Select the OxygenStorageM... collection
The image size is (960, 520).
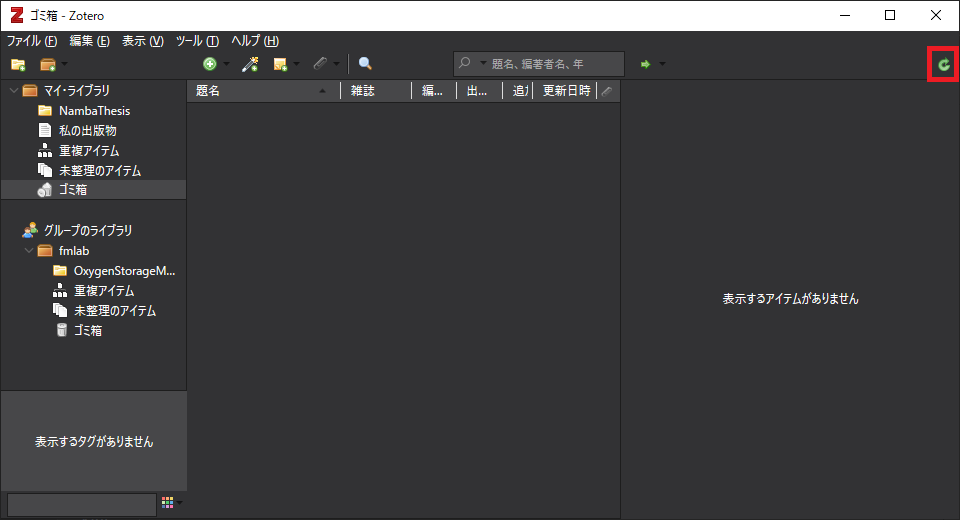[124, 271]
